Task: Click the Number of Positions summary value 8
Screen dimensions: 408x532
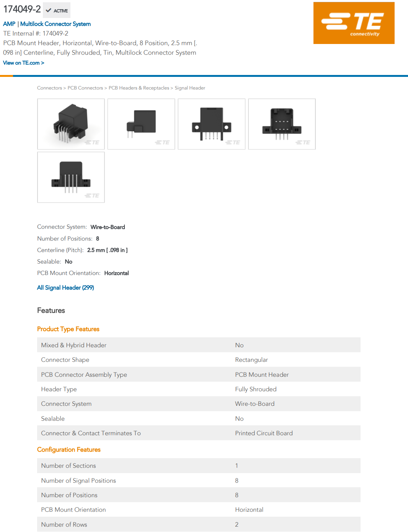Action: tap(98, 239)
